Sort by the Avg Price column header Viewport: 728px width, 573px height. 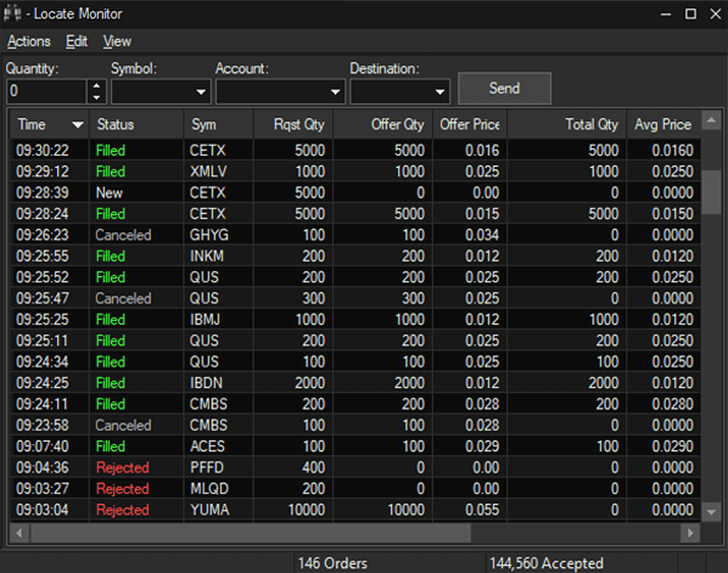[x=663, y=124]
